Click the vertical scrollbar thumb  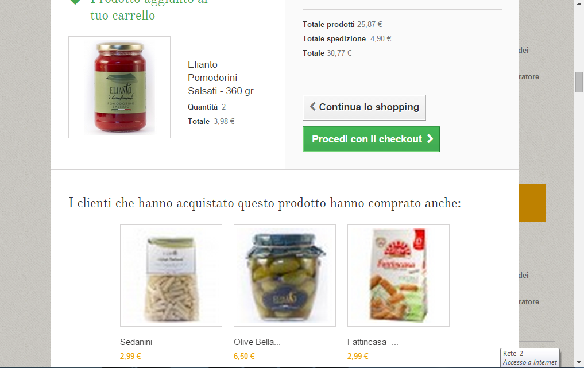click(579, 82)
